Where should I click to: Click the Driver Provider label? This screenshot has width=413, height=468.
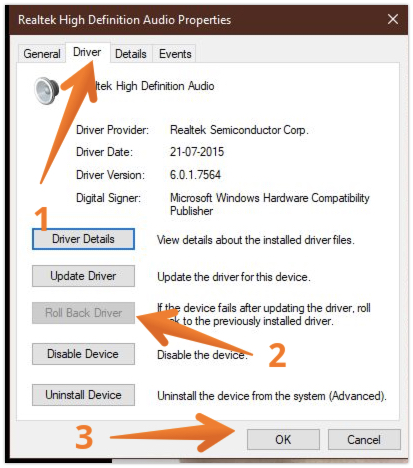click(x=112, y=130)
